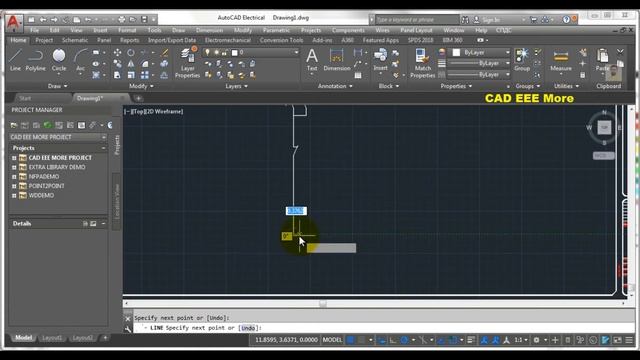Screen dimensions: 640x360
Task: Select the Mirror tool in Modify panel
Action: [x=131, y=64]
